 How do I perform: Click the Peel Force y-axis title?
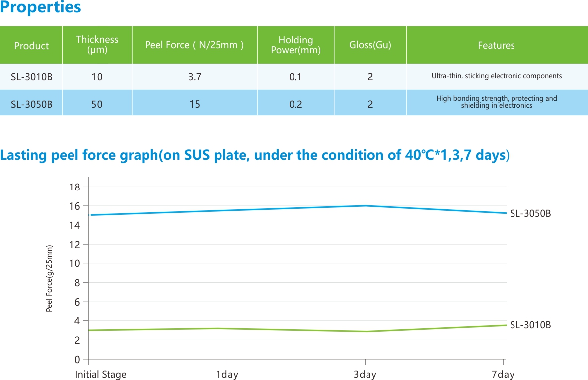(49, 279)
